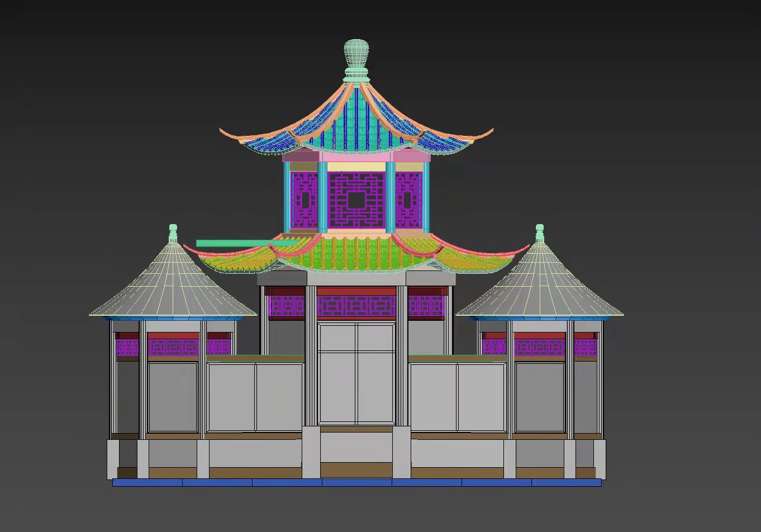Viewport: 761px width, 532px height.
Task: Click the left pavilion's gray door panel
Action: click(x=173, y=397)
